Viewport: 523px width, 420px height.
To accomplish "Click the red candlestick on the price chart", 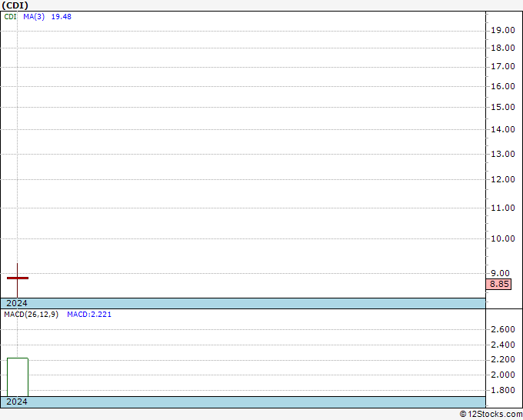I will tap(18, 278).
